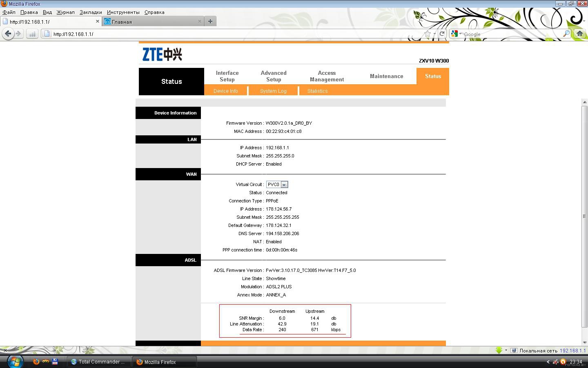Click the browser Back arrow button
This screenshot has height=368, width=588.
coord(8,34)
